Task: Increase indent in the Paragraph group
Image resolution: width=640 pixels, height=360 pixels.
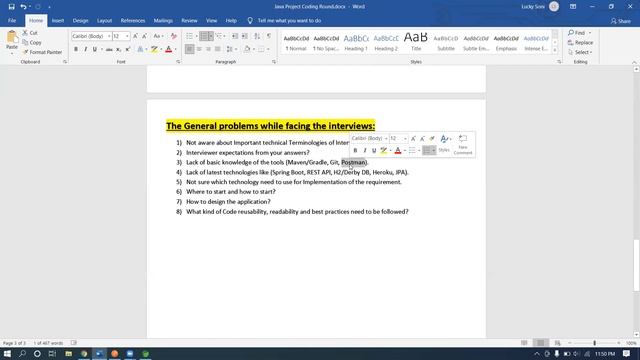Action: coord(244,36)
